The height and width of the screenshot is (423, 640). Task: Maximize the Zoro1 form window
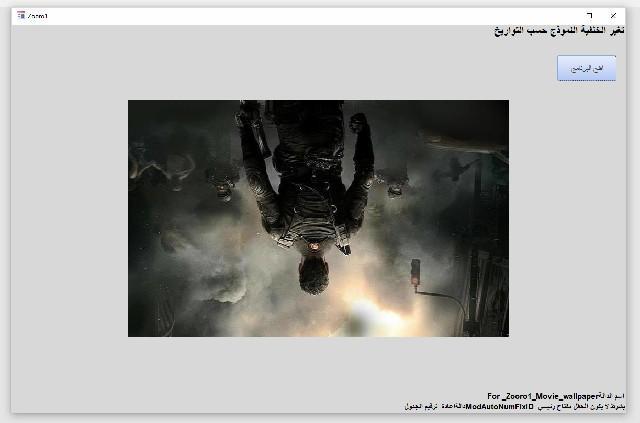589,16
